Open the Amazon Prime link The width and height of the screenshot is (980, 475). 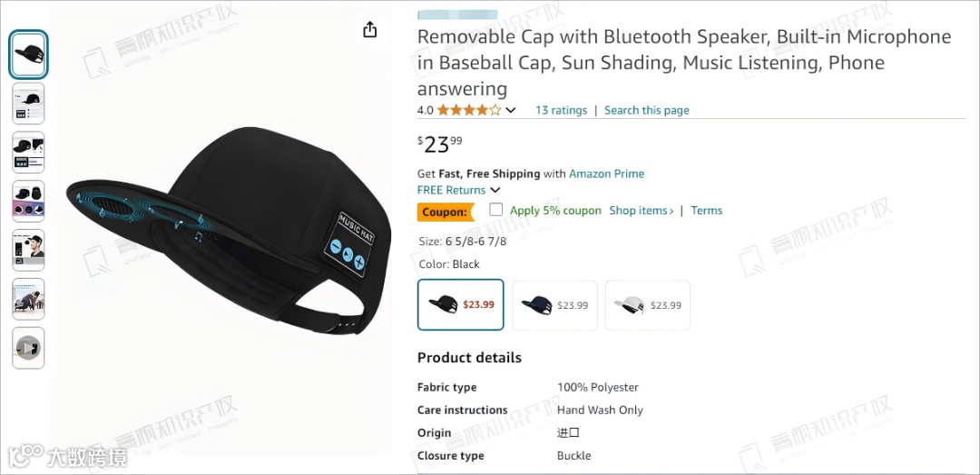click(606, 173)
